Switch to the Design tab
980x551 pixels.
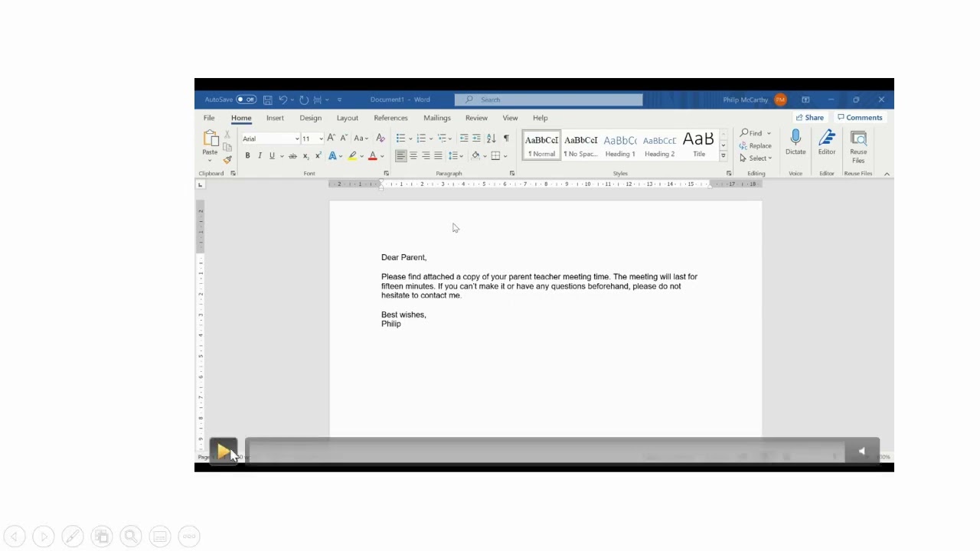point(310,118)
